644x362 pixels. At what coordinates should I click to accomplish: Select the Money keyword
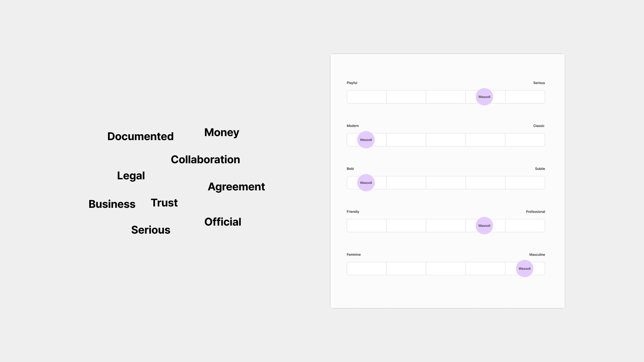(221, 132)
